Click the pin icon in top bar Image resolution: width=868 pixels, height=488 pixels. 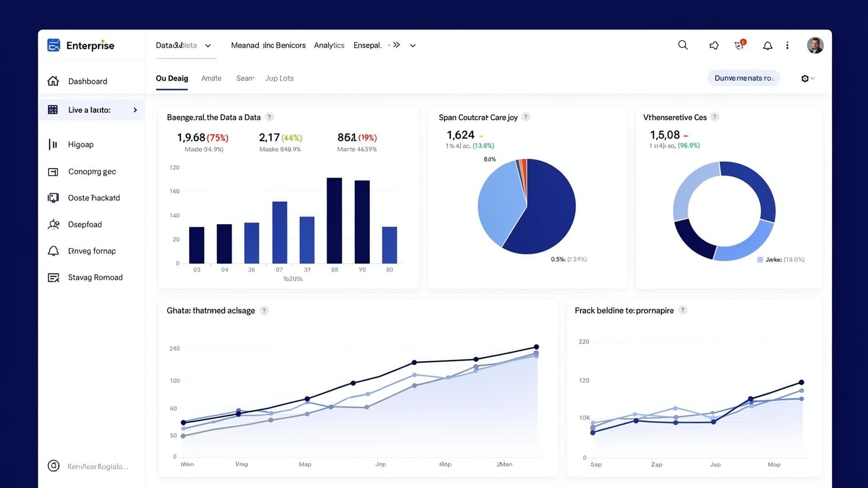click(714, 45)
